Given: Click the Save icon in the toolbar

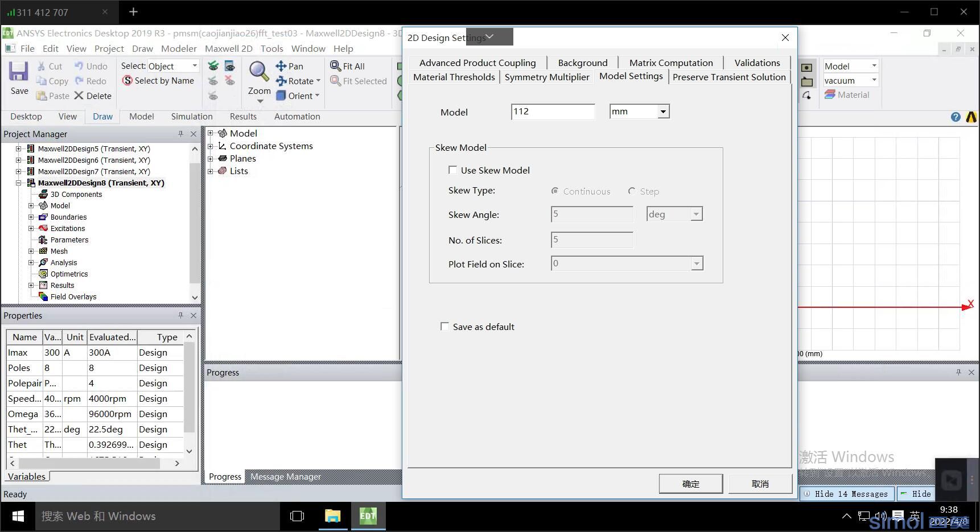Looking at the screenshot, I should click(18, 72).
